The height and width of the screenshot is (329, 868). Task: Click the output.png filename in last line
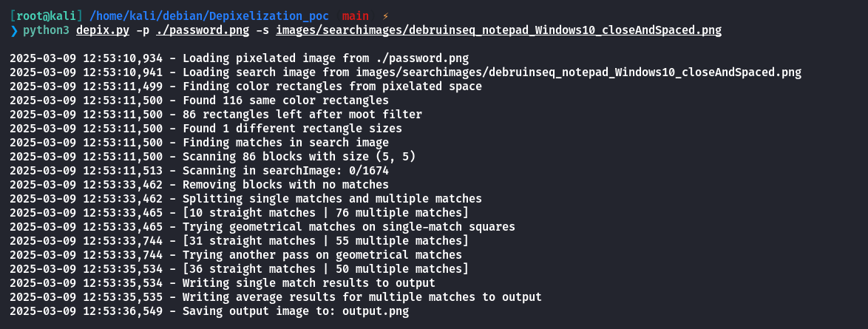(376, 311)
